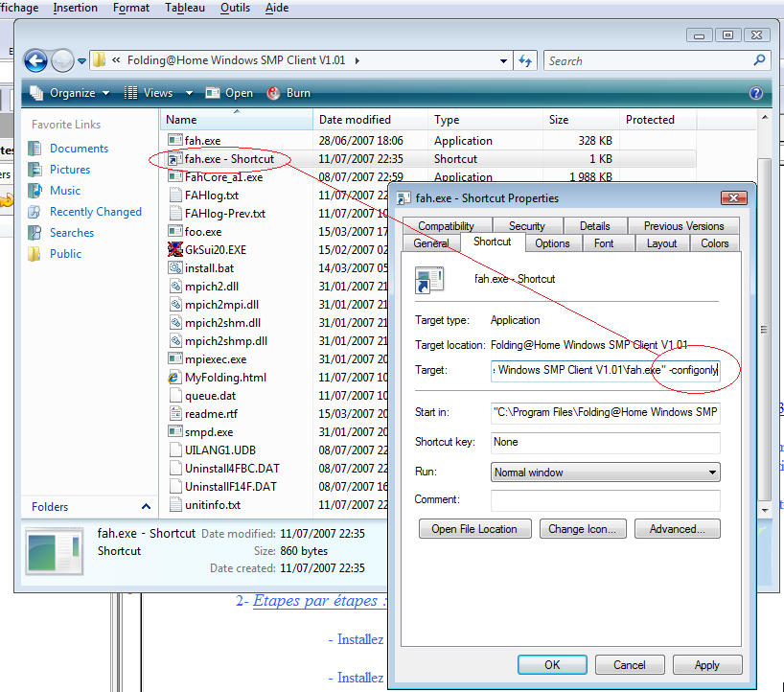Switch to the Previous Versions tab
Viewport: 784px width, 692px height.
683,226
